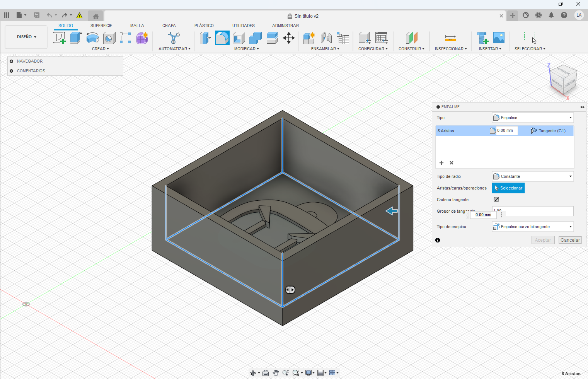Switch to the Malla tab

pos(137,26)
